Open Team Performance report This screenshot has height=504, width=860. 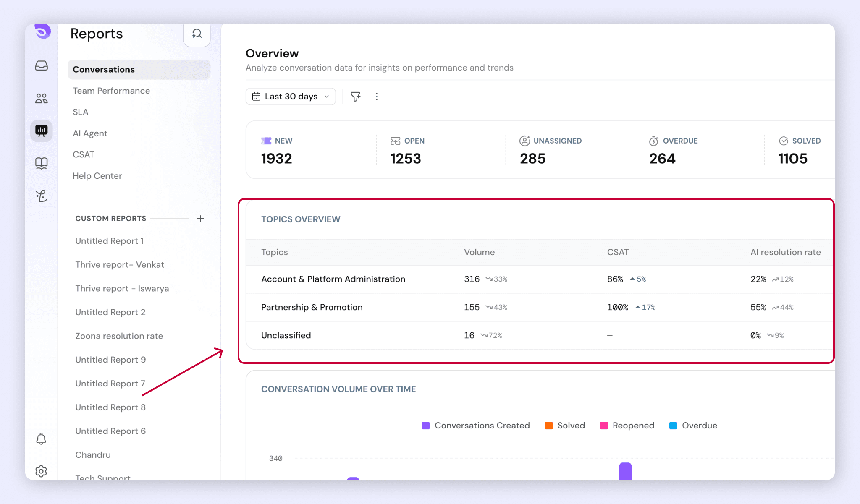click(x=111, y=91)
